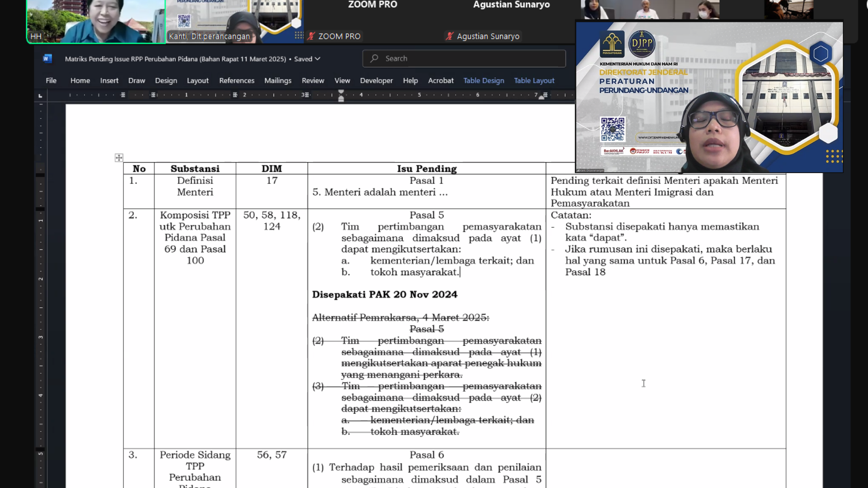Open the Review tab
Viewport: 868px width, 488px height.
[313, 80]
